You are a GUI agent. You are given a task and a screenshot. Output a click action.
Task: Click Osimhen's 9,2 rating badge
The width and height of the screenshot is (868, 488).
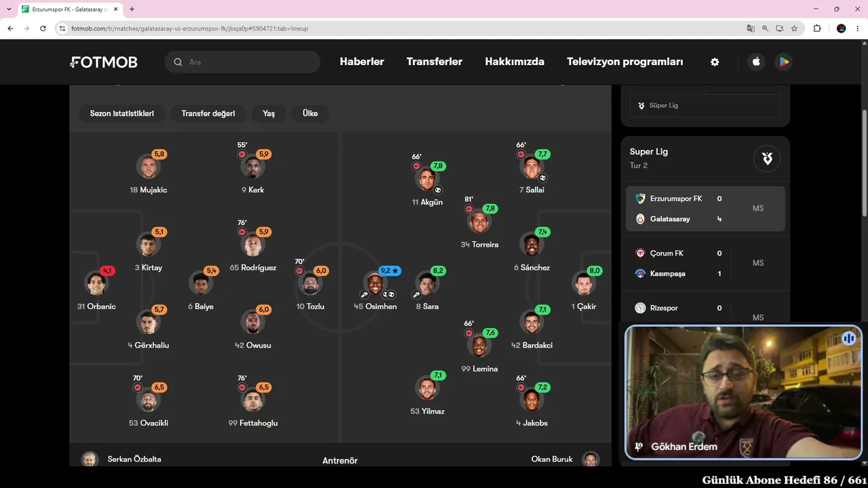389,270
